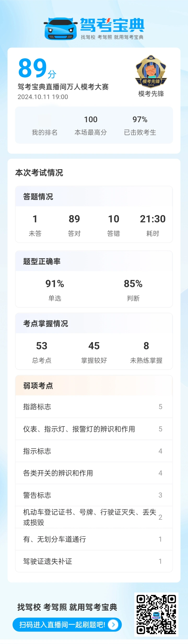The height and width of the screenshot is (644, 188).
Task: Tap the 警告标志 weak point row
Action: click(94, 495)
